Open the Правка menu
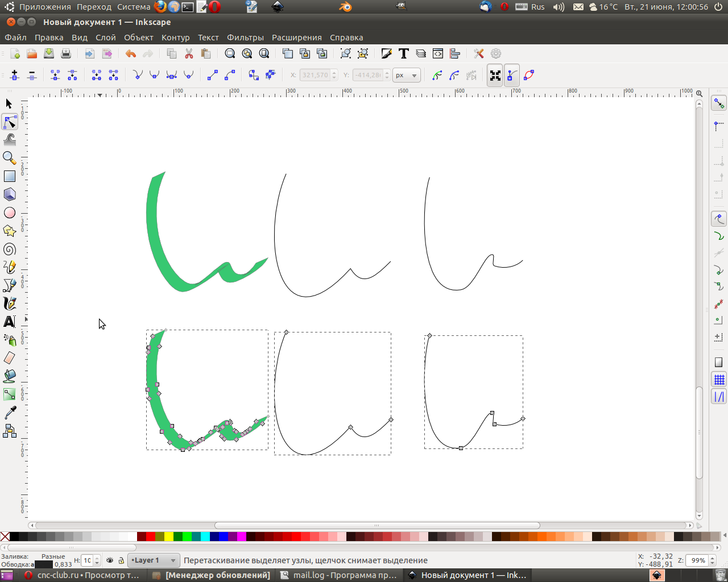 pyautogui.click(x=49, y=38)
